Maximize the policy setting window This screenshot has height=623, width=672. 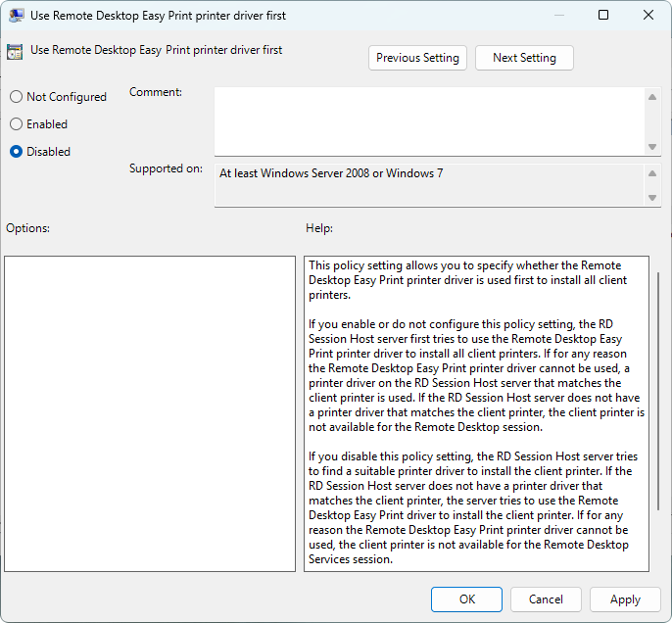click(603, 15)
